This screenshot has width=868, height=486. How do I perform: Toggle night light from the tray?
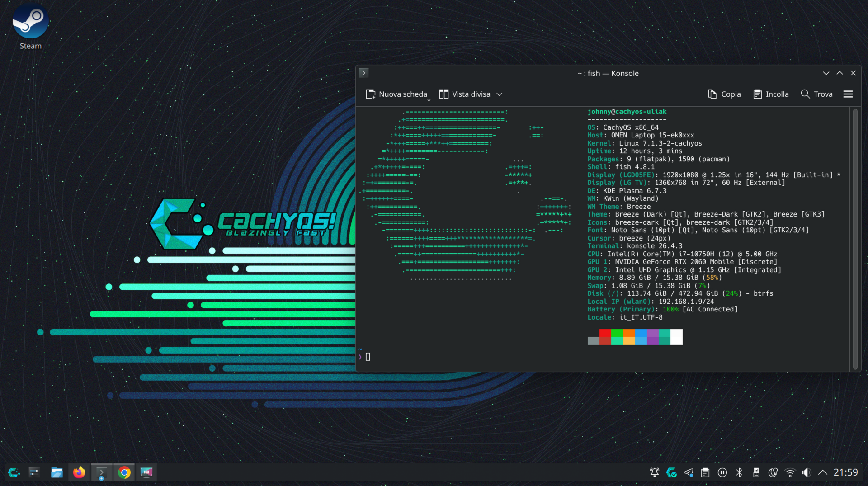pyautogui.click(x=773, y=472)
